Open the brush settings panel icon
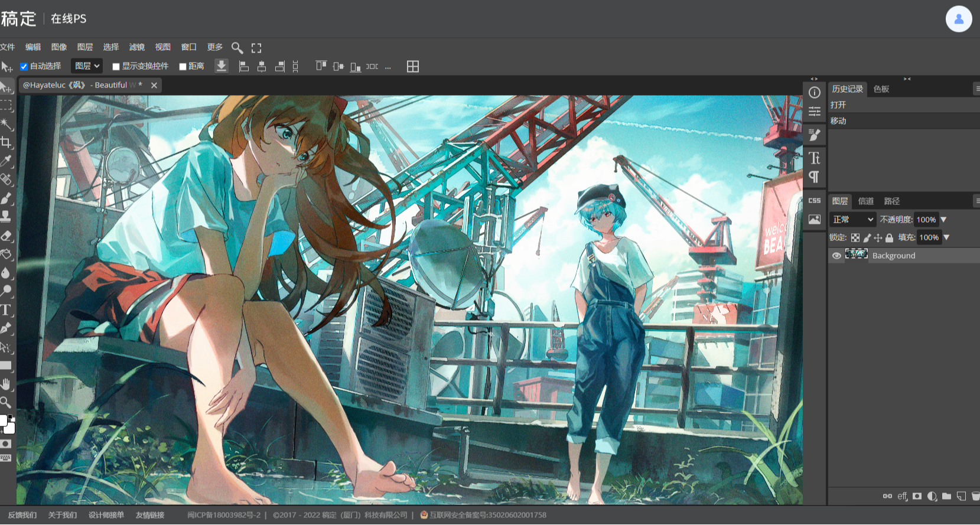Screen dimensions: 980x525 (815, 135)
